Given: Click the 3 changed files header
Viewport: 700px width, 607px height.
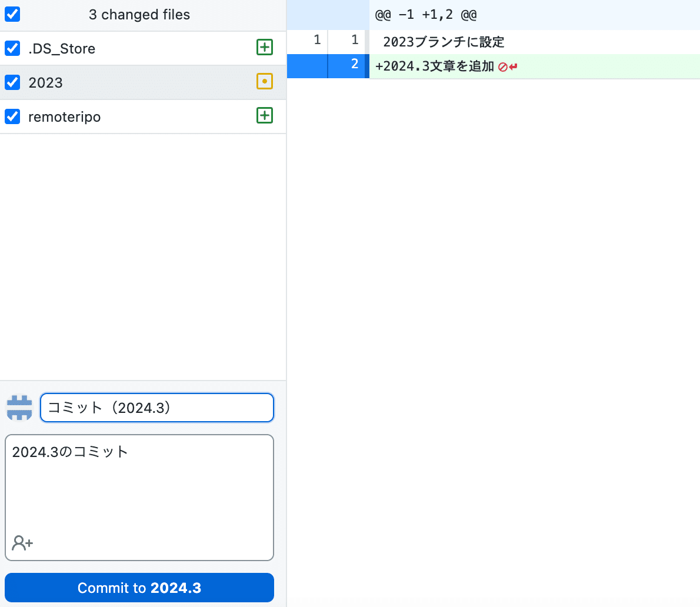Looking at the screenshot, I should (x=139, y=15).
